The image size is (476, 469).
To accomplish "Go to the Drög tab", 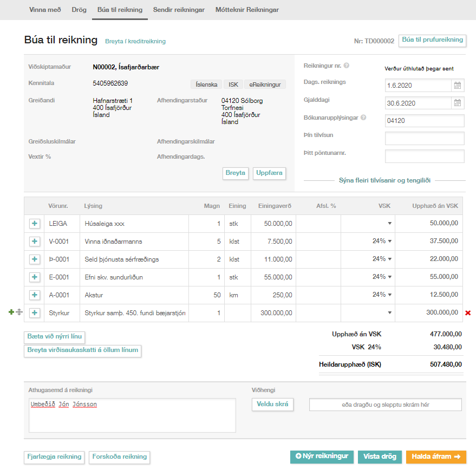I will (x=79, y=10).
